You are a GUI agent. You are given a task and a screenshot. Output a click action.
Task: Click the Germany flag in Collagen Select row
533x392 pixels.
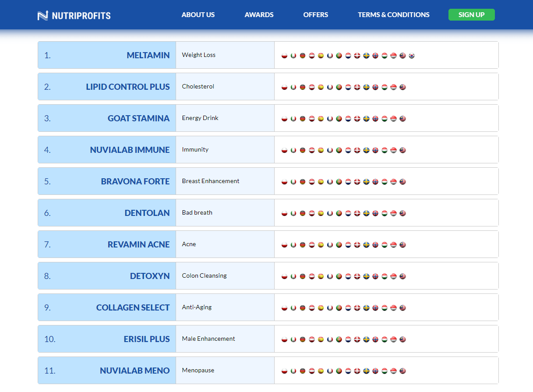[x=303, y=308]
